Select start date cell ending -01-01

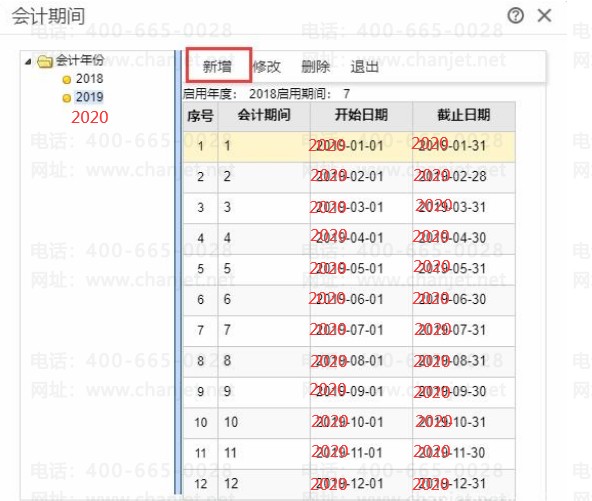tap(361, 146)
